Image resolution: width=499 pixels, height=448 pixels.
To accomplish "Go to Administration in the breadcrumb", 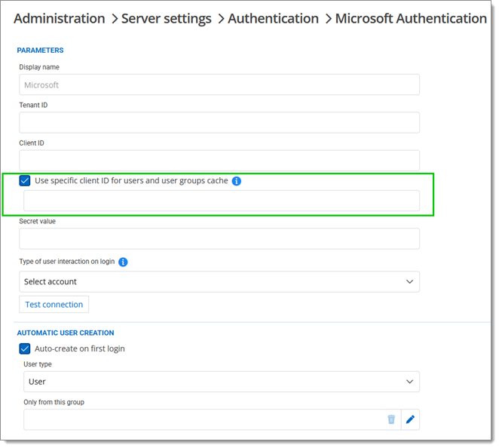I will click(60, 18).
